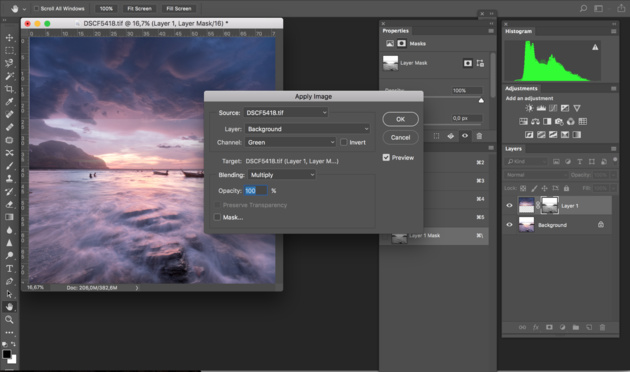Click the Properties panel tab
The height and width of the screenshot is (372, 630).
coord(395,31)
